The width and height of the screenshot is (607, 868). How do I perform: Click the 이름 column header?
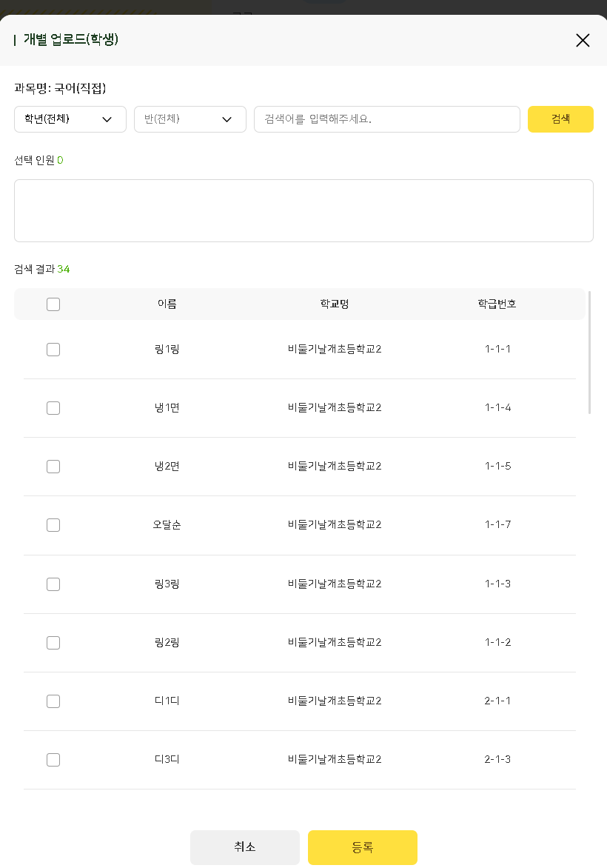167,304
